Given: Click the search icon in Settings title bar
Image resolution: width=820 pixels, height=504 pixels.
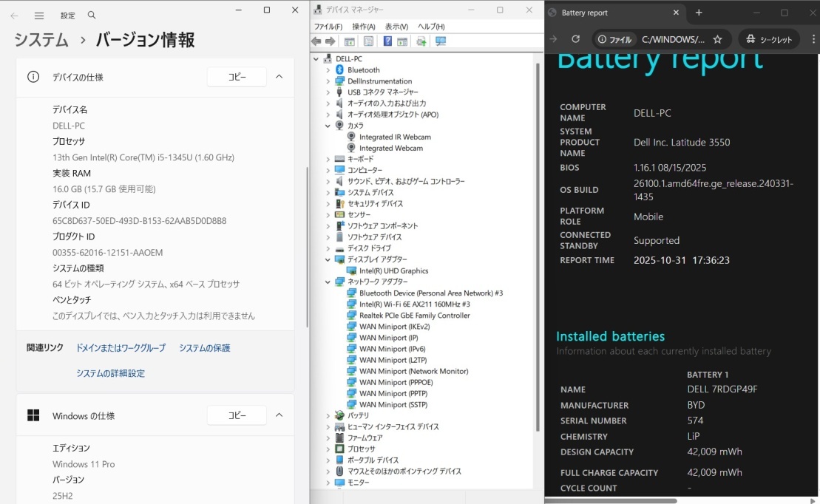Looking at the screenshot, I should coord(92,16).
